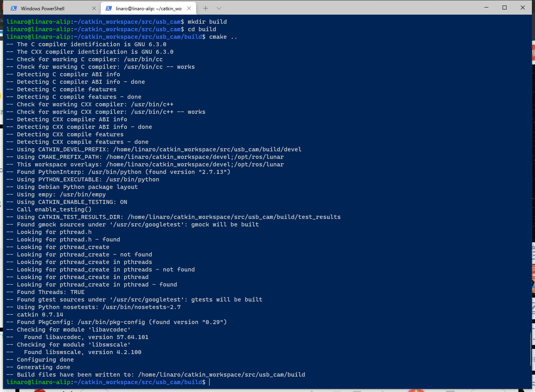Click the 'Found PythonInterp' line
The width and height of the screenshot is (535, 392).
(118, 172)
